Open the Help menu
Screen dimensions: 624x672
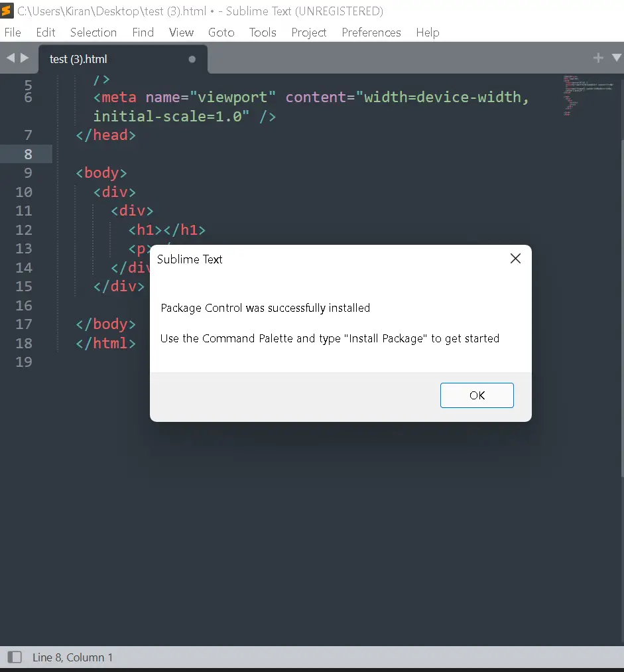(428, 32)
